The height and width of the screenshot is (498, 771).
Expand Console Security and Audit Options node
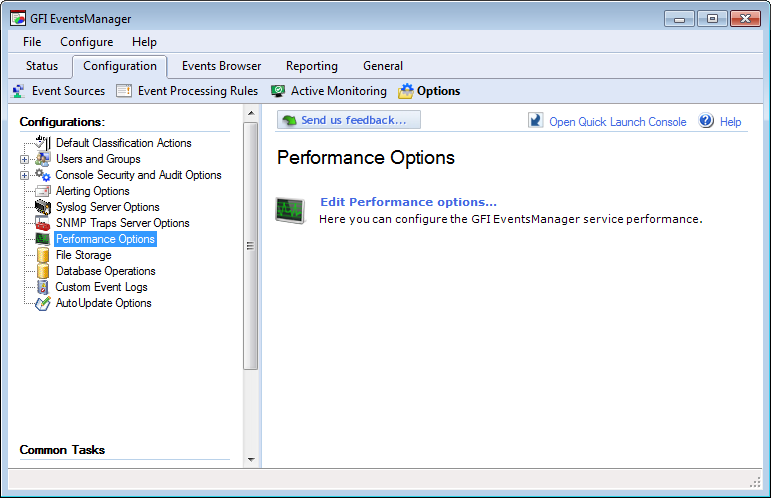click(x=24, y=175)
